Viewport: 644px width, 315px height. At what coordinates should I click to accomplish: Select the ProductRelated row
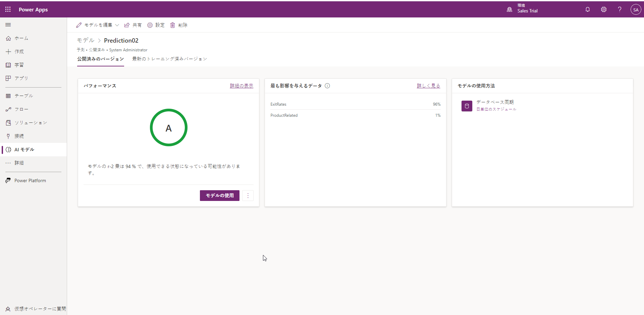click(356, 115)
